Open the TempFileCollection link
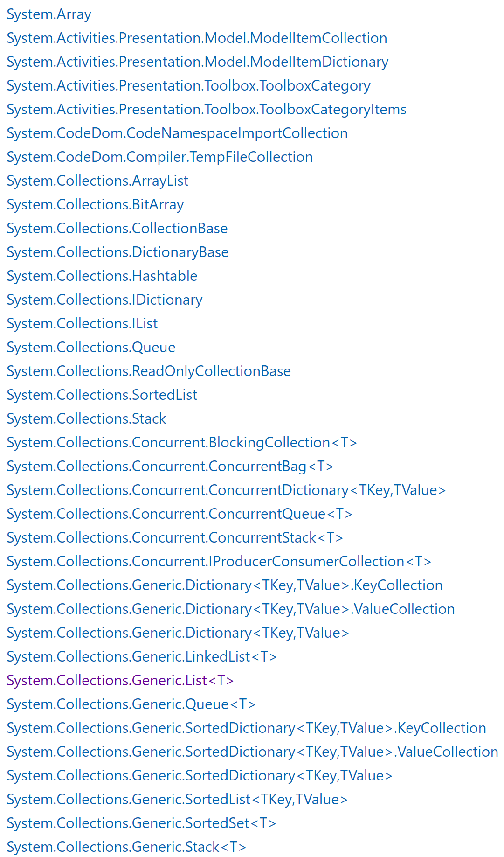This screenshot has height=857, width=504. click(160, 157)
